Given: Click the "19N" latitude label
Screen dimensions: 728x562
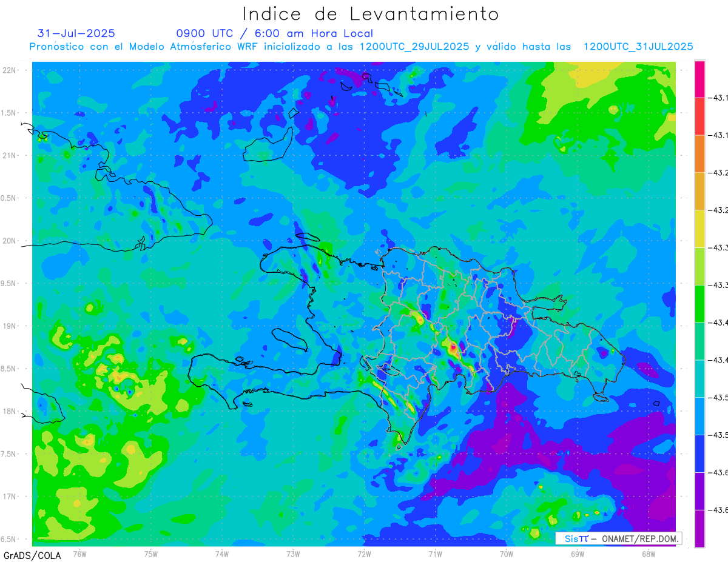Looking at the screenshot, I should 8,326.
